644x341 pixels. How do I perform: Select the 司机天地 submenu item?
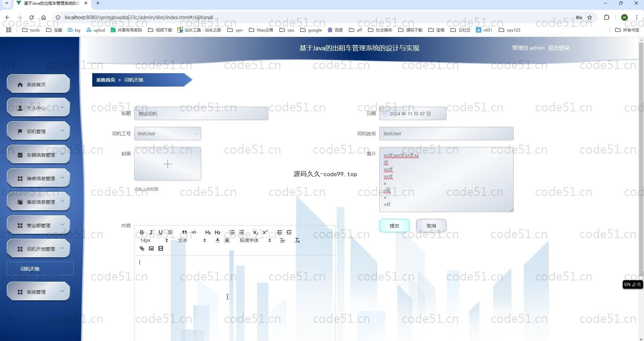pos(40,269)
